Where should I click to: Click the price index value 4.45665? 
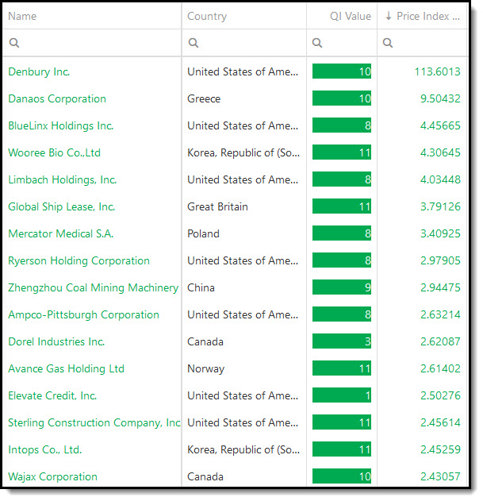[440, 126]
